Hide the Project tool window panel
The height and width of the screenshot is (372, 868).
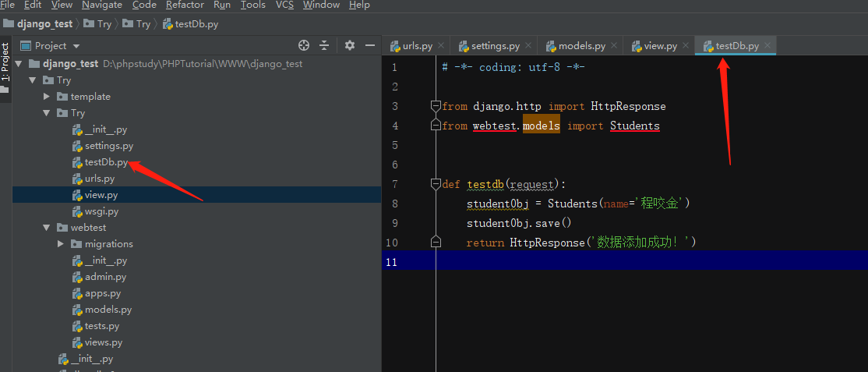click(x=369, y=46)
